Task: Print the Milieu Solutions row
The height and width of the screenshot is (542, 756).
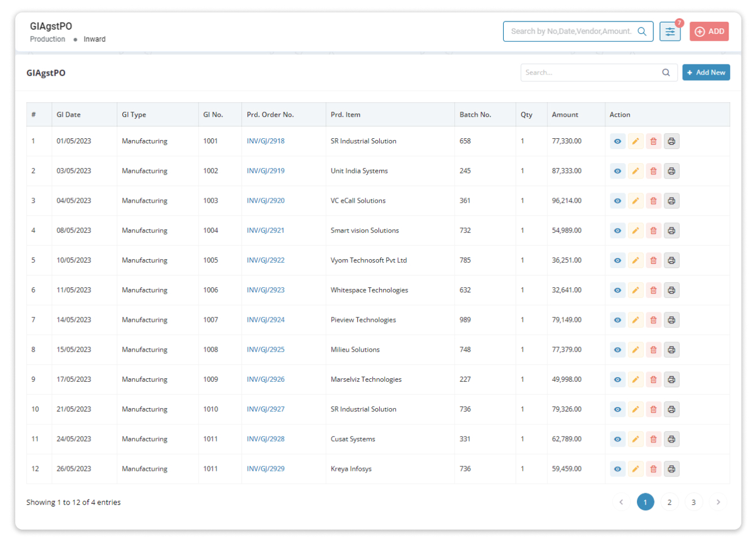Action: (671, 349)
